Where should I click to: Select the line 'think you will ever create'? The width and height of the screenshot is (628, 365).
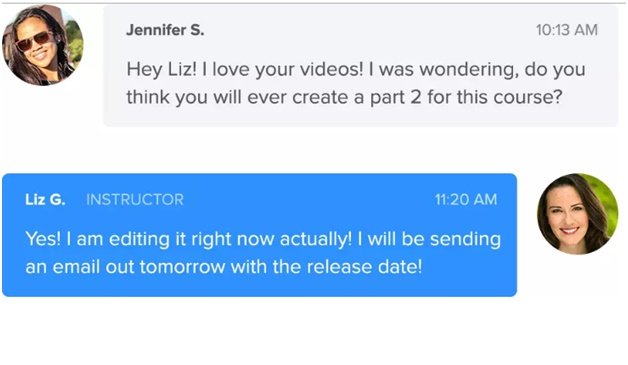click(344, 97)
